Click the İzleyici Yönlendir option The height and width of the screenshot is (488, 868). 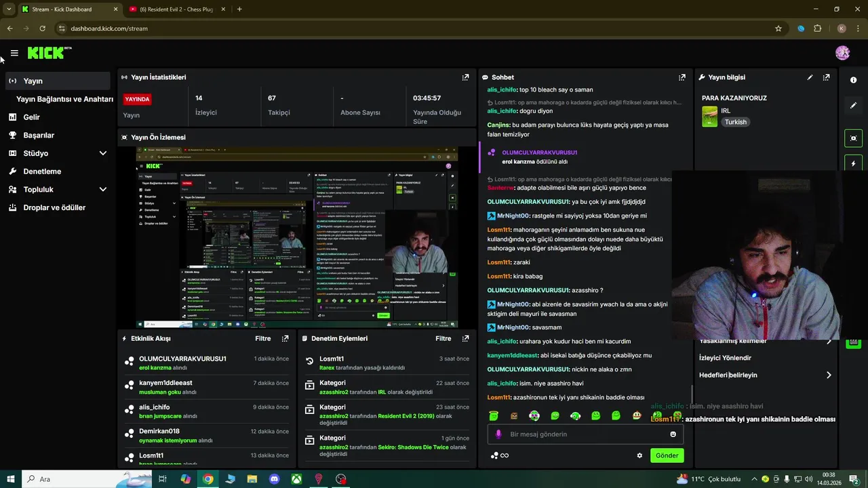tap(725, 358)
